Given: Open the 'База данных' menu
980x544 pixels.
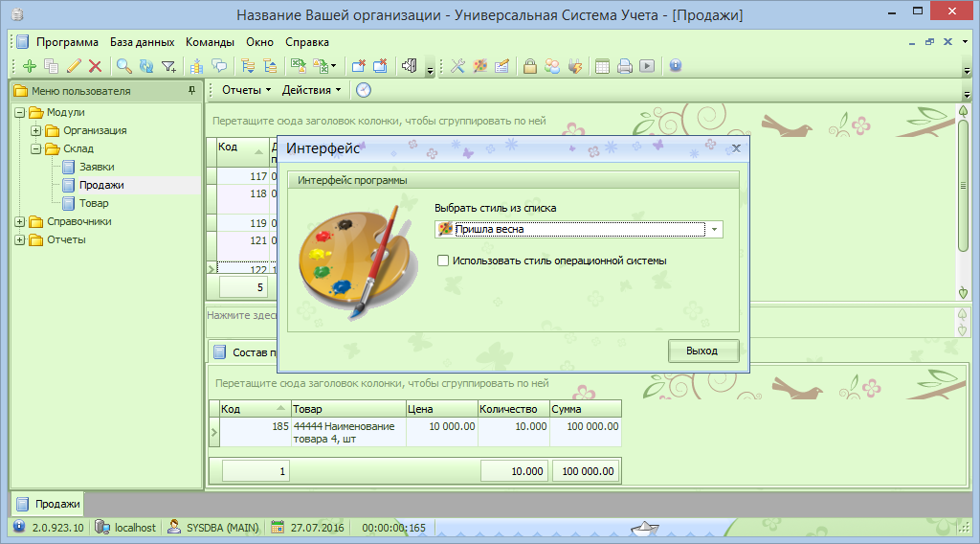Looking at the screenshot, I should pyautogui.click(x=142, y=42).
